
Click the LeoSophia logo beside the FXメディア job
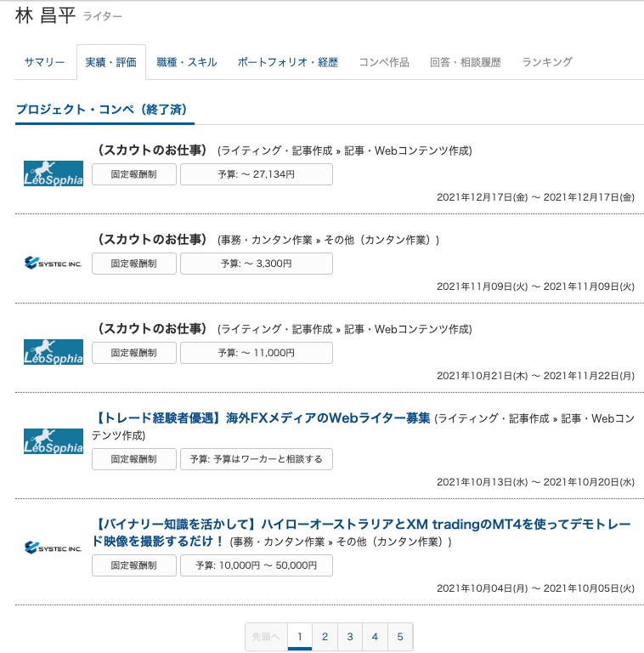(54, 441)
